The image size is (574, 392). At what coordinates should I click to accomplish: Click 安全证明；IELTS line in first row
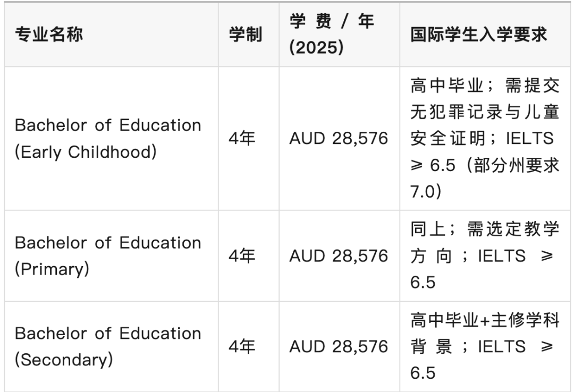[x=482, y=139]
